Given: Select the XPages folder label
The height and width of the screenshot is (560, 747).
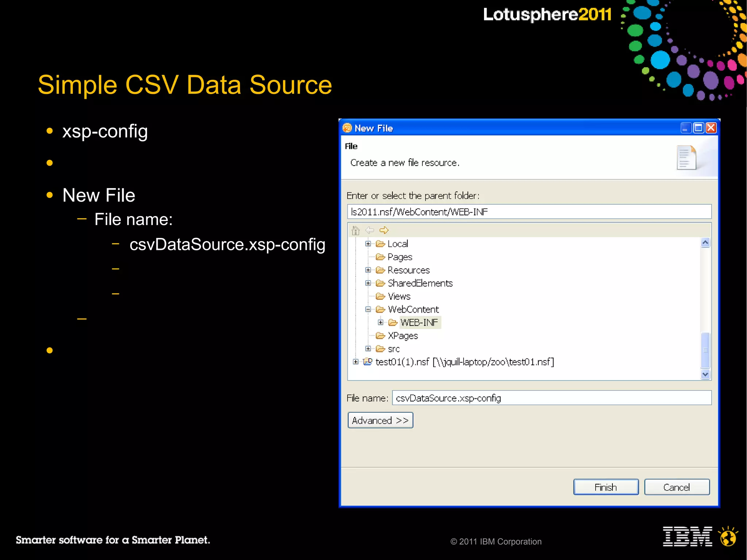Looking at the screenshot, I should point(403,336).
